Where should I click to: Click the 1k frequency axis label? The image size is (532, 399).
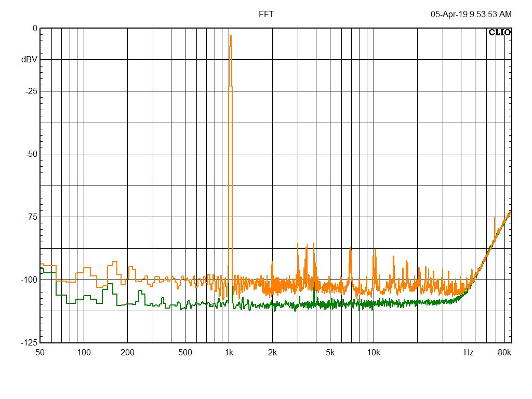pos(229,353)
